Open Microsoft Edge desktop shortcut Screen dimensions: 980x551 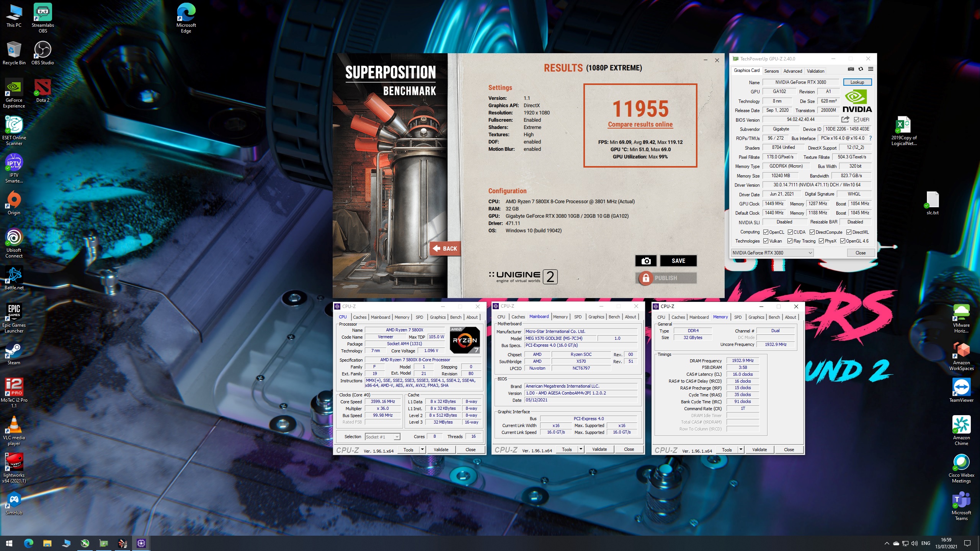coord(186,18)
